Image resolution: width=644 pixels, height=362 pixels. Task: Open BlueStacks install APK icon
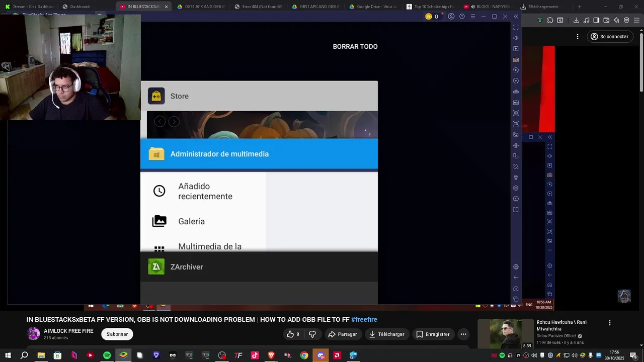[x=516, y=103]
